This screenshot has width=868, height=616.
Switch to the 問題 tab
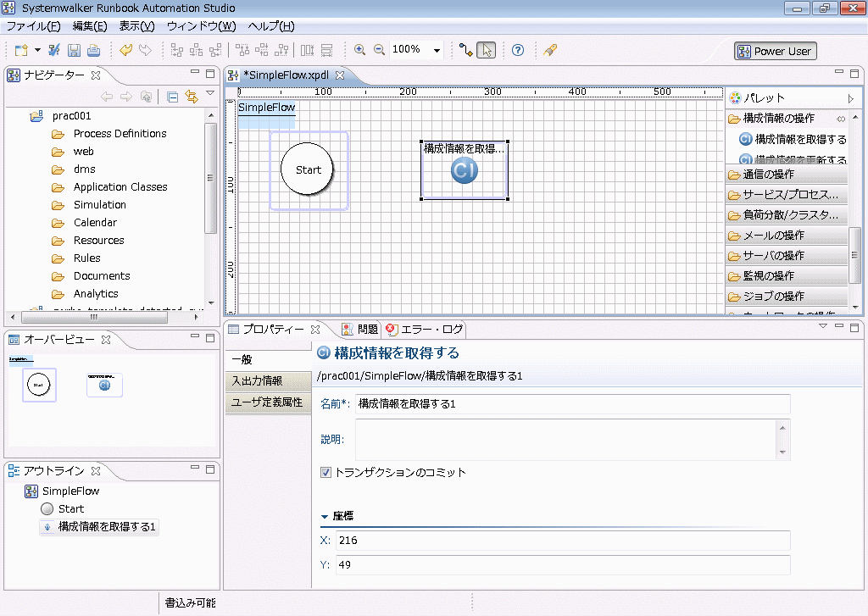coord(360,330)
